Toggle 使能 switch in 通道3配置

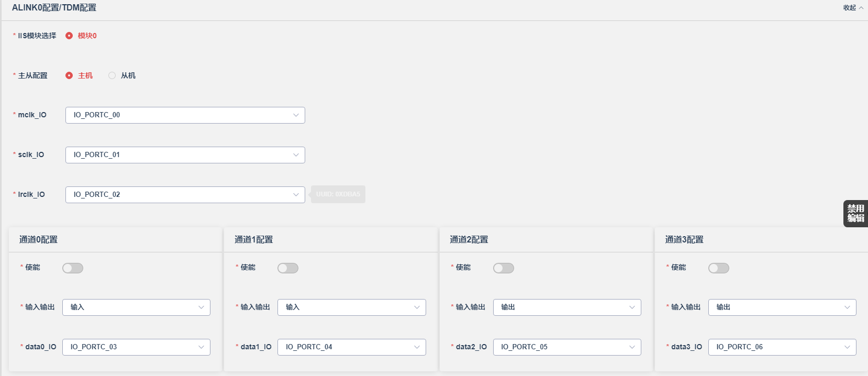pos(719,268)
